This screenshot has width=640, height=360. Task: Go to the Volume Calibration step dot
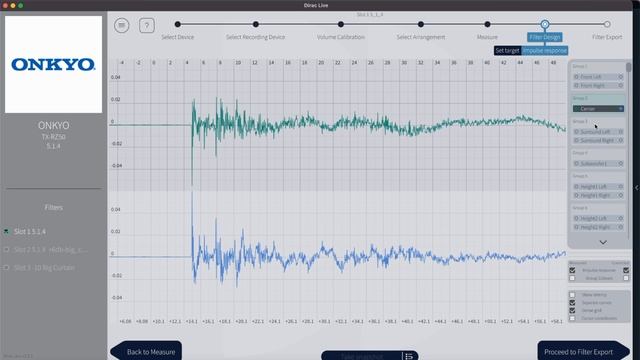pos(341,24)
